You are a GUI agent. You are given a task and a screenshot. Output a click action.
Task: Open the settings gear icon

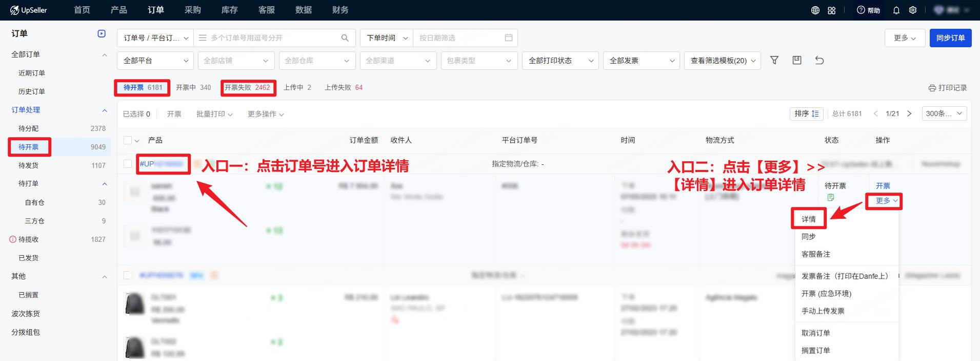[x=913, y=10]
